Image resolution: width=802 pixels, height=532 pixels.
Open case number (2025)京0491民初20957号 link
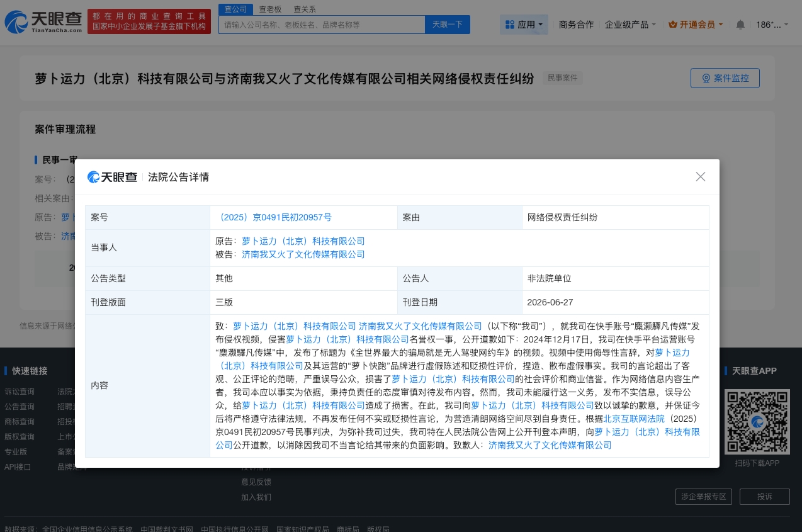(273, 217)
